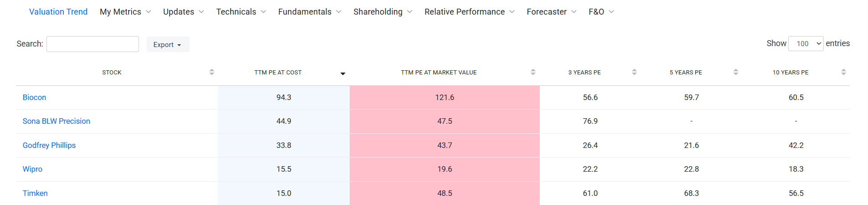This screenshot has width=868, height=205.
Task: Sort by TTM PE At Market Value arrows
Action: [x=533, y=72]
